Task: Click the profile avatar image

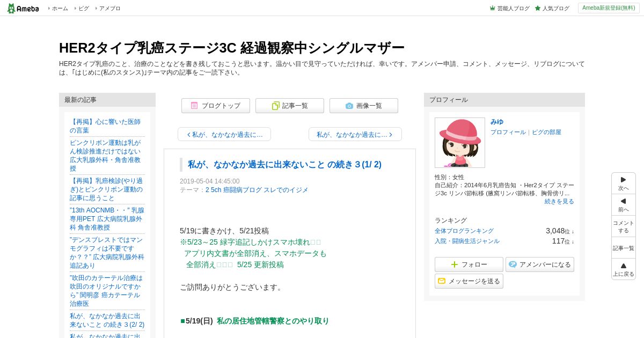Action: click(460, 143)
